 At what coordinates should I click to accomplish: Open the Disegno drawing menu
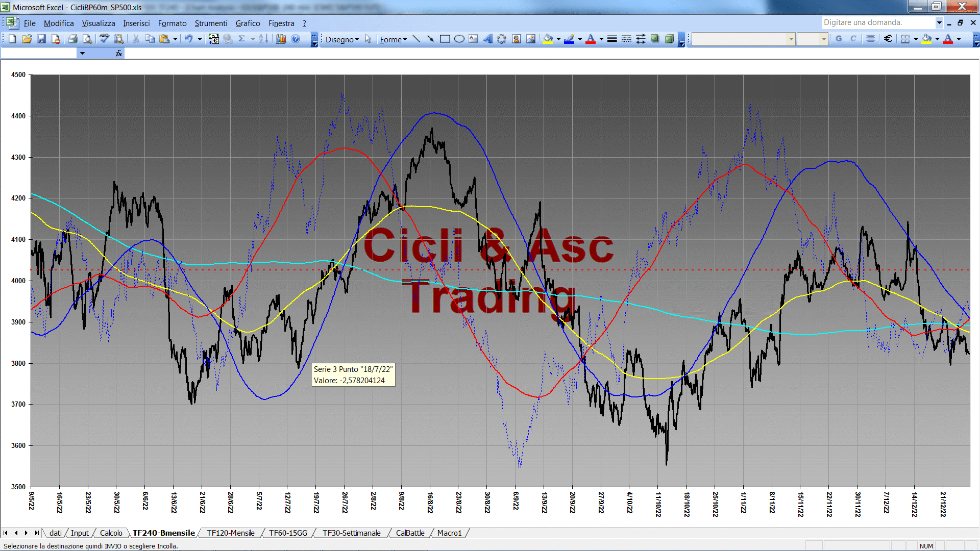tap(342, 39)
